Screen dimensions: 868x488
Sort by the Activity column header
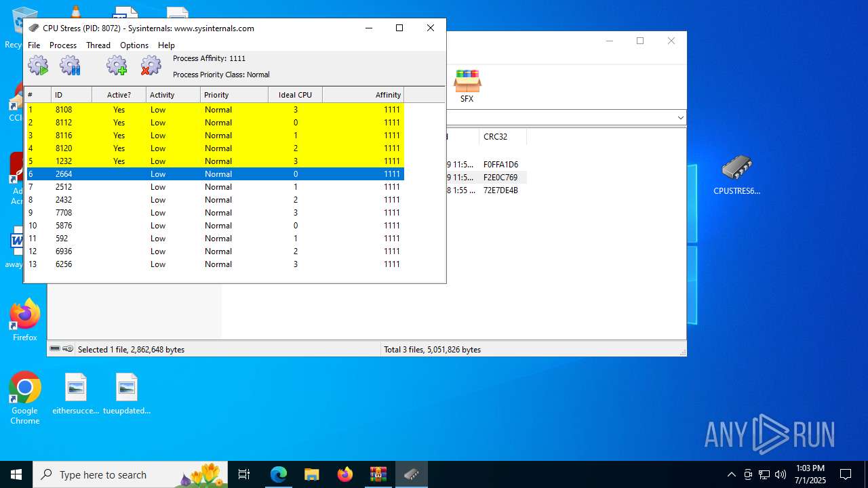click(173, 95)
